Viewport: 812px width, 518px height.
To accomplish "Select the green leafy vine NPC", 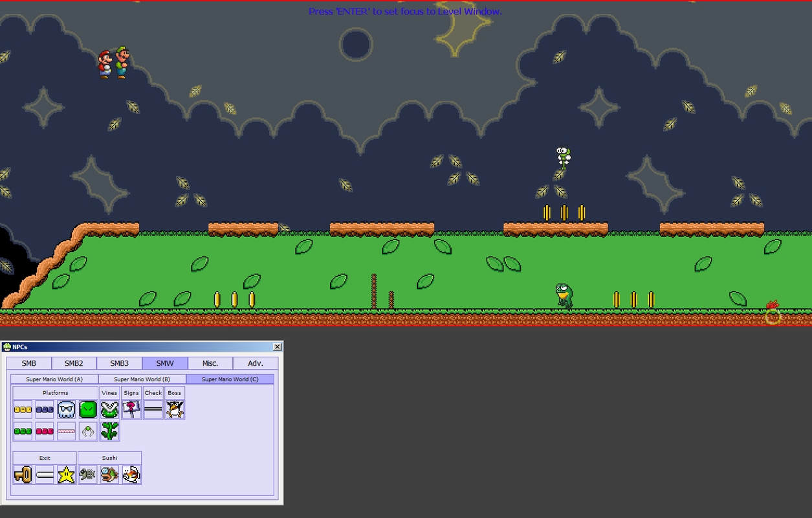I will 109,431.
